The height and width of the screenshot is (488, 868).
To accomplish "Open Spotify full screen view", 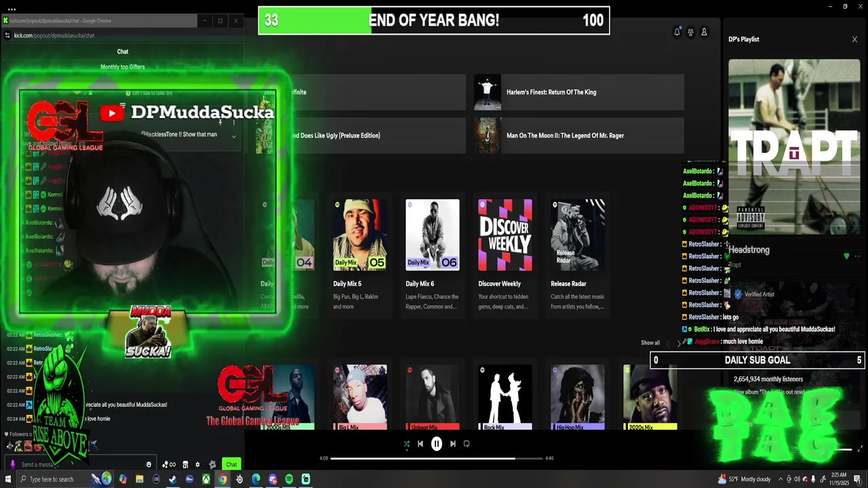I will (x=861, y=449).
